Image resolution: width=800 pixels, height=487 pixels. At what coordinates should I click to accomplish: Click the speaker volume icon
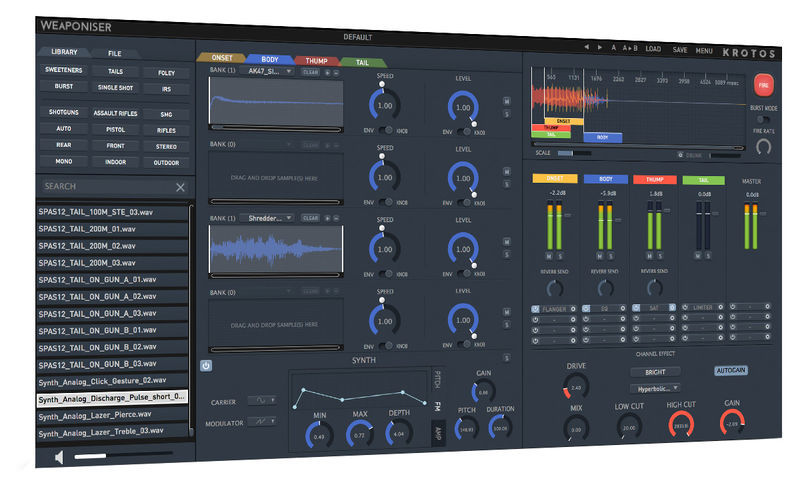pos(59,457)
